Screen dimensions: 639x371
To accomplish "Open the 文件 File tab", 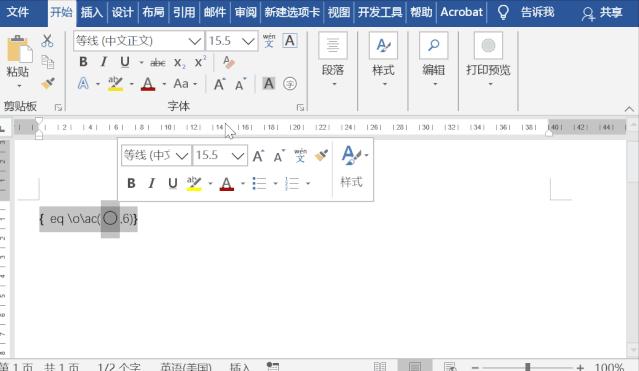I will [18, 12].
